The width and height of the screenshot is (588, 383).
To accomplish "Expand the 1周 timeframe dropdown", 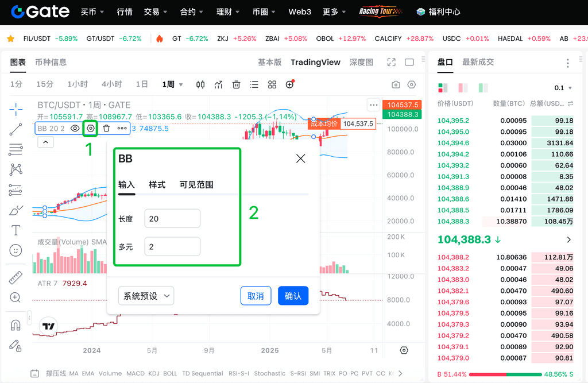I will coord(172,84).
